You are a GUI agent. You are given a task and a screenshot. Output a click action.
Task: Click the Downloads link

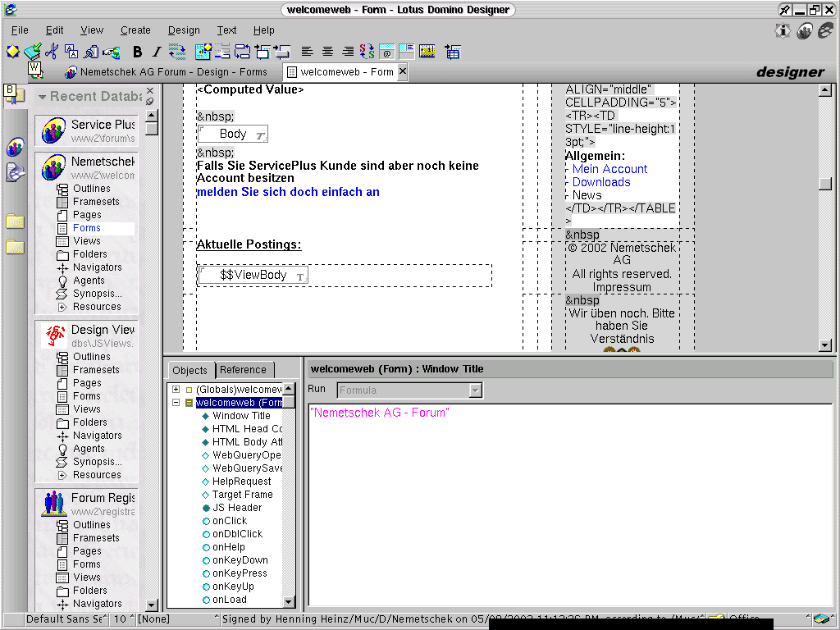[601, 182]
